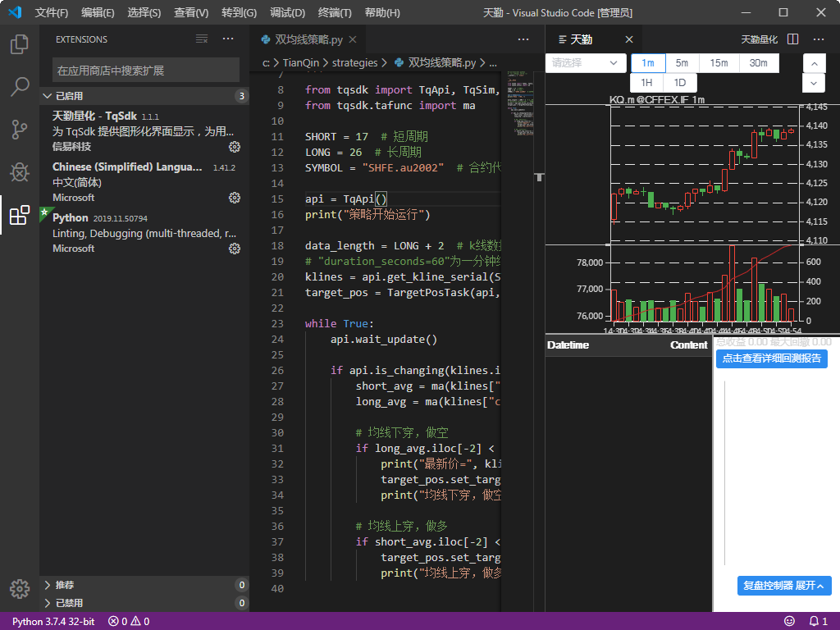Click the 天勤量化 editor title button

[x=759, y=39]
